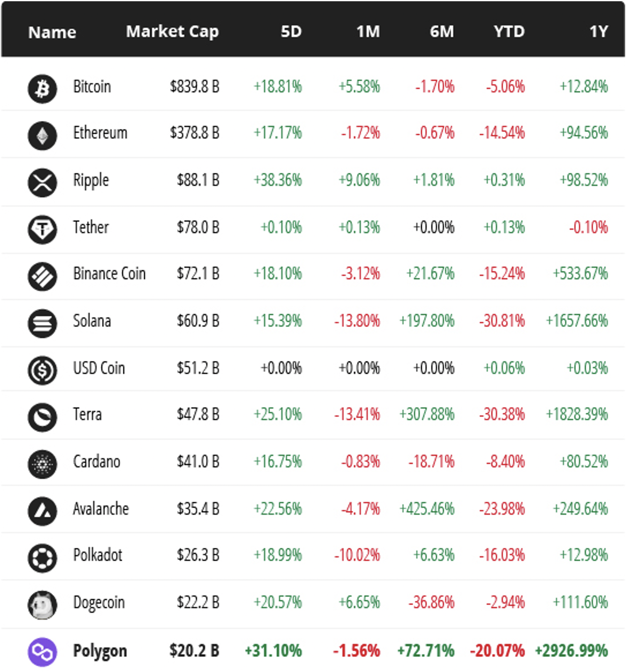Select the Ripple X logo icon
The image size is (626, 672).
point(42,183)
